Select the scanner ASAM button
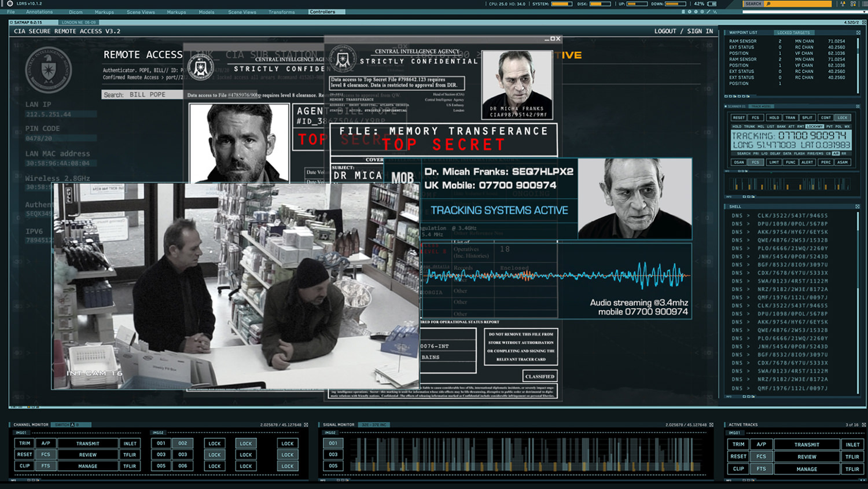Screen dimensions: 868x489 (843, 162)
